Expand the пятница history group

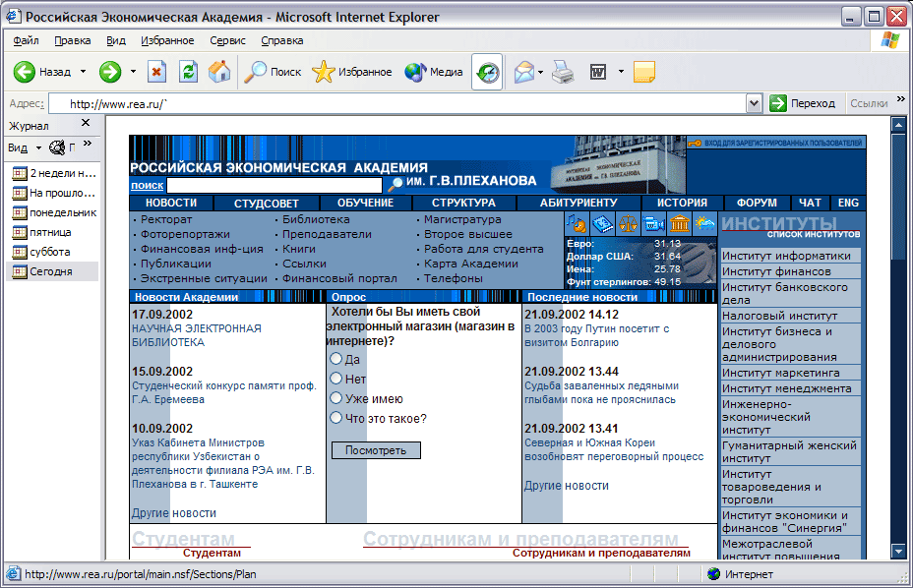(42, 232)
